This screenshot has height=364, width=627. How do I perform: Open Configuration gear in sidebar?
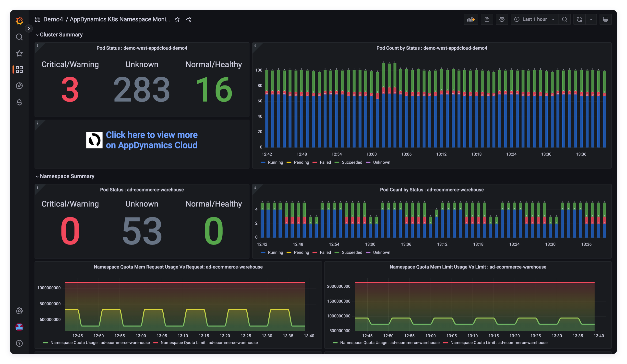pos(19,311)
